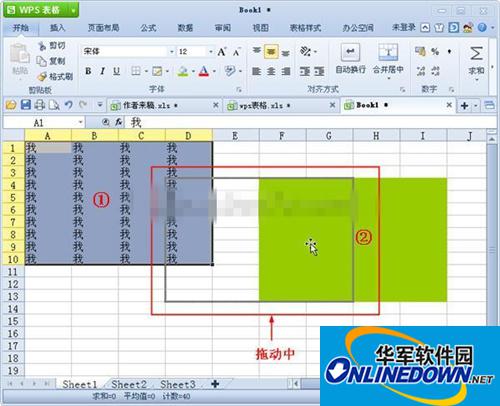Open font color dropdown arrow
The width and height of the screenshot is (500, 406).
214,71
